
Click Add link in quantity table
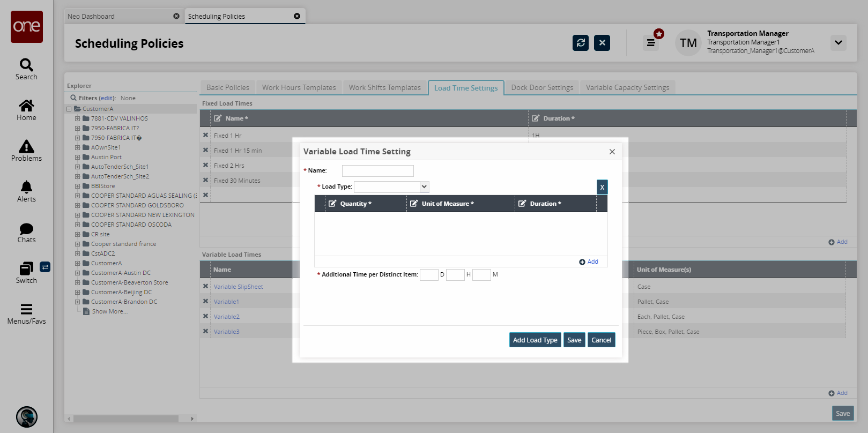pos(589,262)
